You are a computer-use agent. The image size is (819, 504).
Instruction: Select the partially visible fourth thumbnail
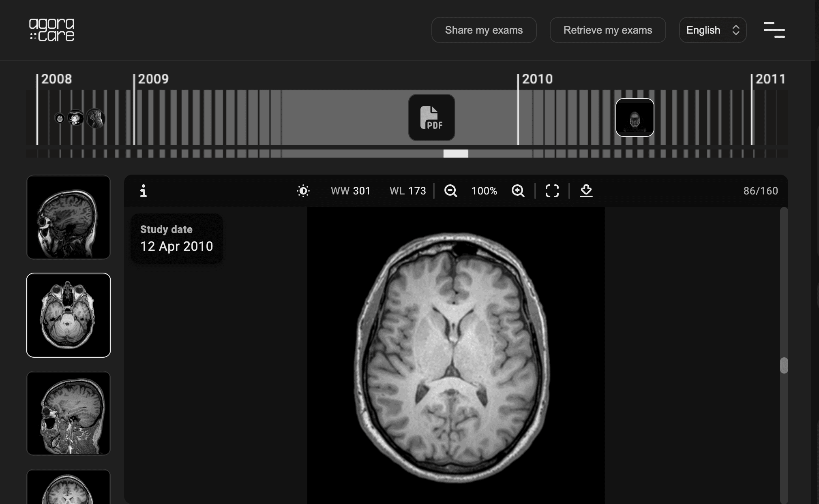coord(69,487)
